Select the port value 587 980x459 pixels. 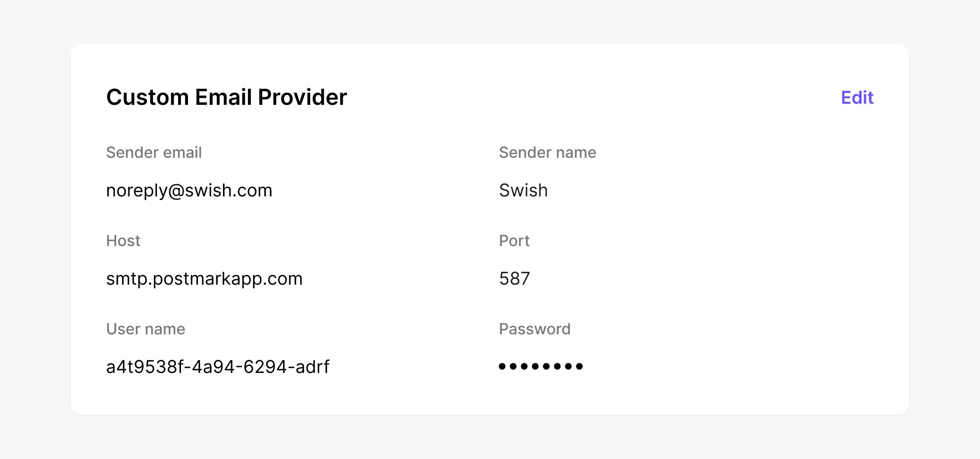[x=514, y=279]
